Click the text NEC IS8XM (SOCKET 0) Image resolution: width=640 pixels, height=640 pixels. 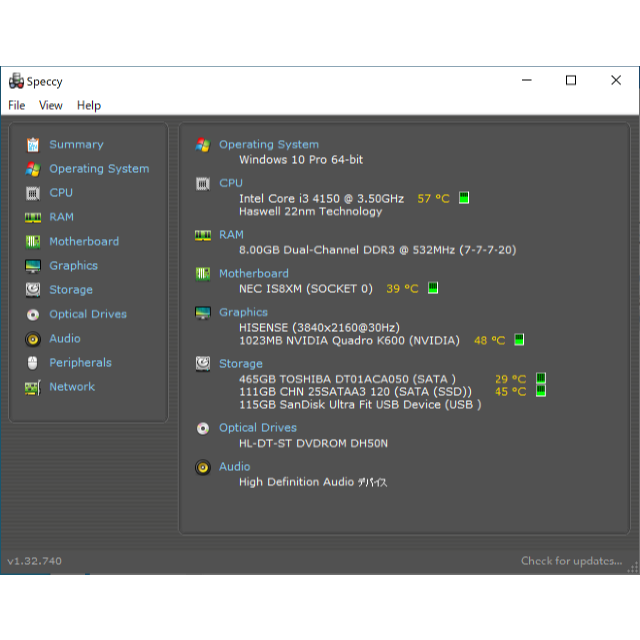coord(306,289)
